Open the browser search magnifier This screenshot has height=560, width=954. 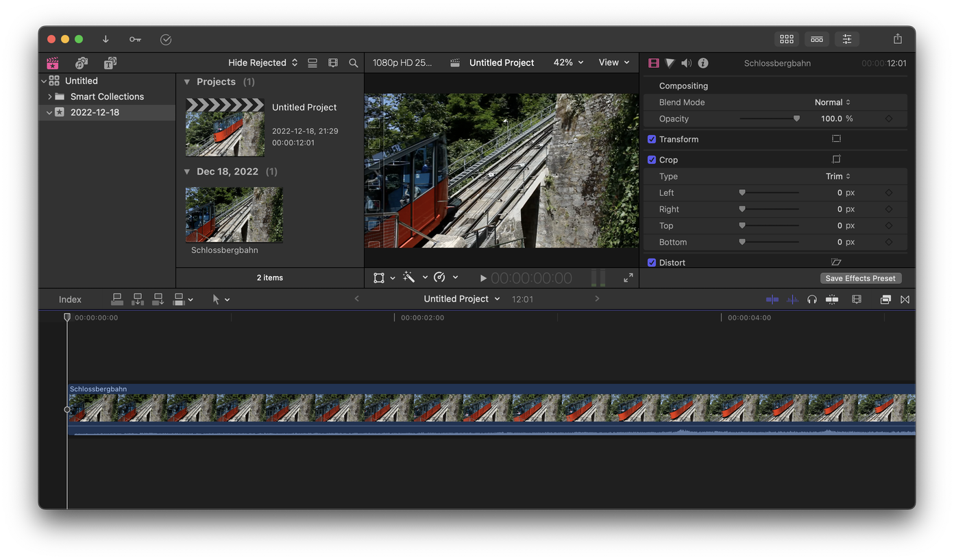click(x=354, y=63)
